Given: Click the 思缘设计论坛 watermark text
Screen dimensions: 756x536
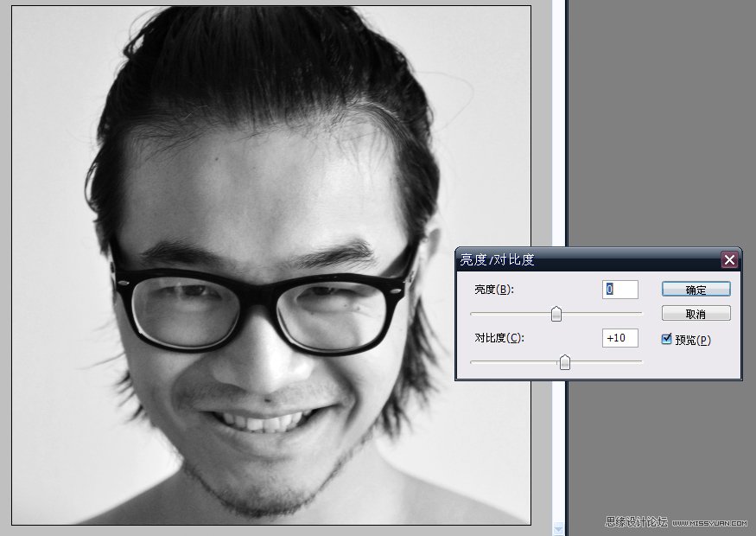Looking at the screenshot, I should tap(636, 523).
